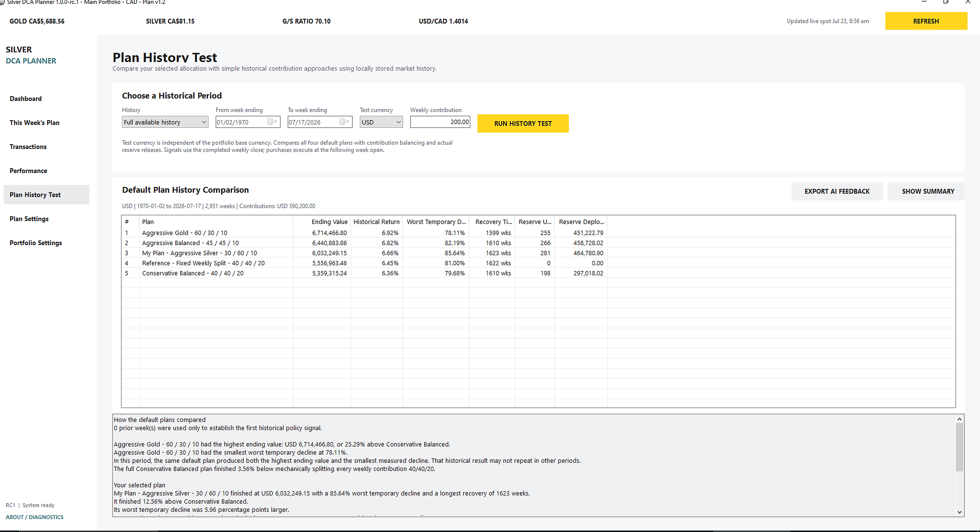Click the Show Summary button
The width and height of the screenshot is (980, 532).
point(927,191)
